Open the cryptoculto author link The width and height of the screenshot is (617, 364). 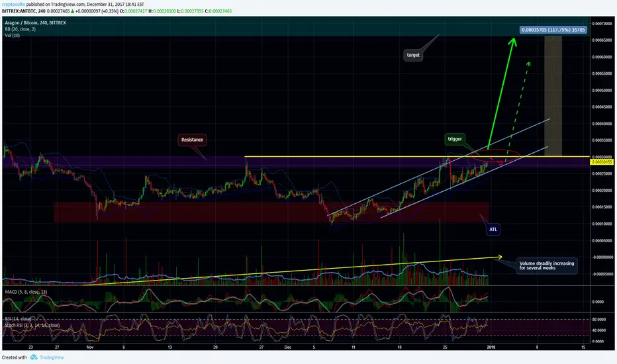[x=13, y=5]
